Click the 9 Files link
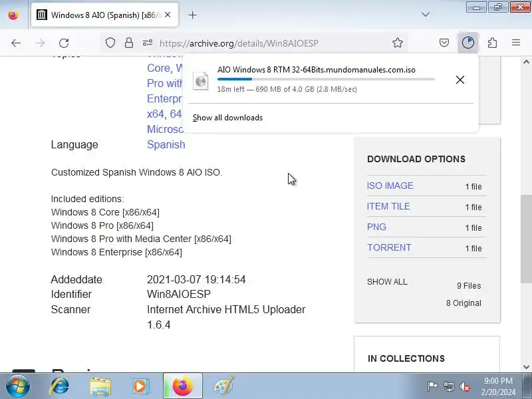Viewport: 532px width, 399px height. (x=469, y=286)
